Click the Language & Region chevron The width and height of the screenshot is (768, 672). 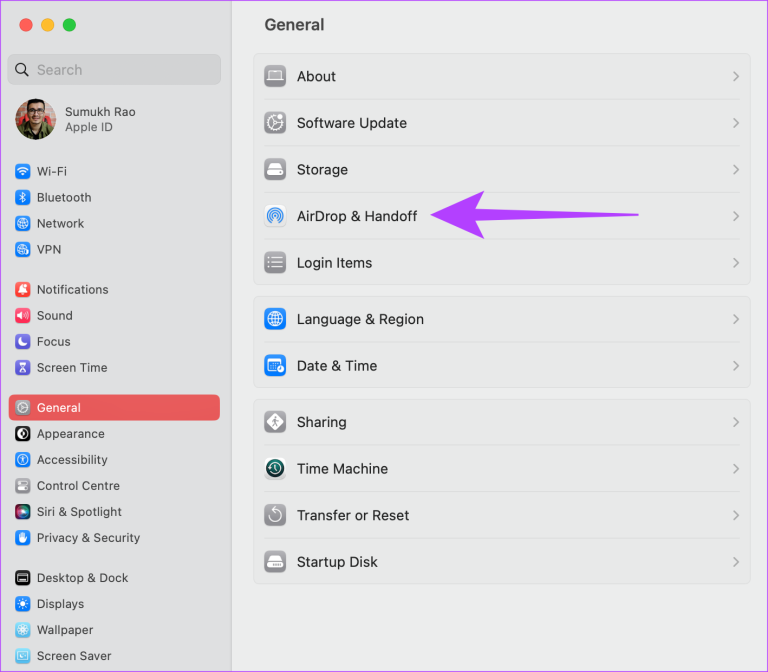click(736, 319)
